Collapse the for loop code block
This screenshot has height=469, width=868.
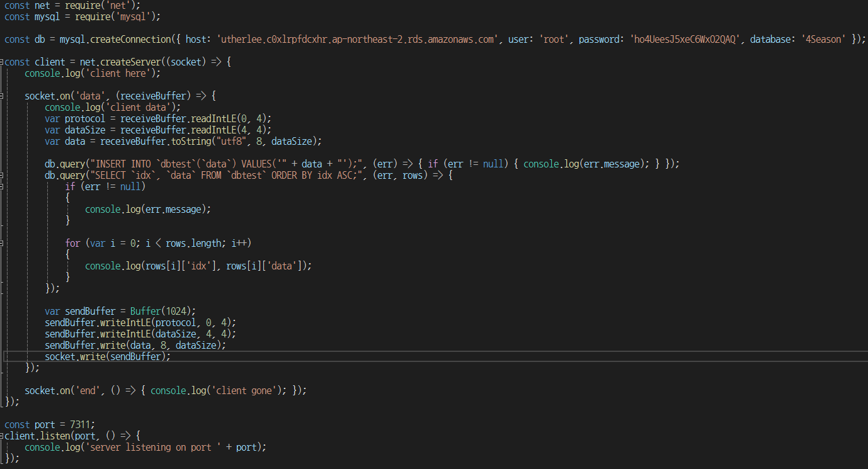(x=3, y=244)
